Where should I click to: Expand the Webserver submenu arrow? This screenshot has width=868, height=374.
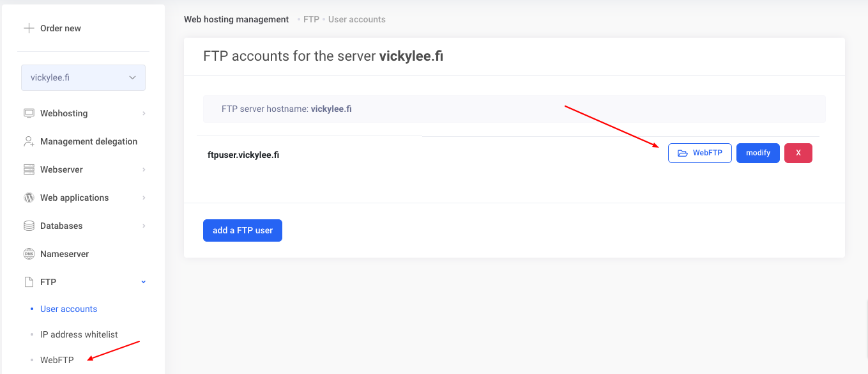coord(144,169)
